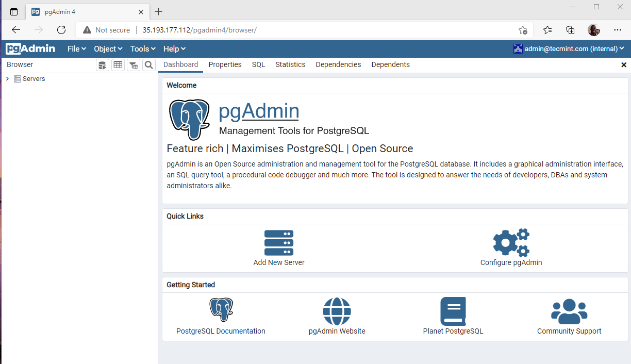Click the Getting Started section header

[x=191, y=285]
